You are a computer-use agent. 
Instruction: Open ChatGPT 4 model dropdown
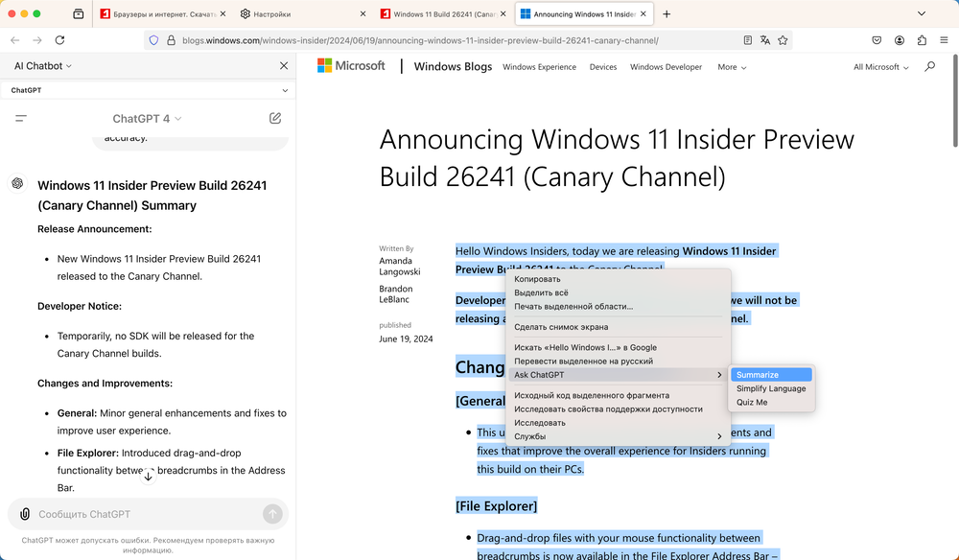click(148, 119)
